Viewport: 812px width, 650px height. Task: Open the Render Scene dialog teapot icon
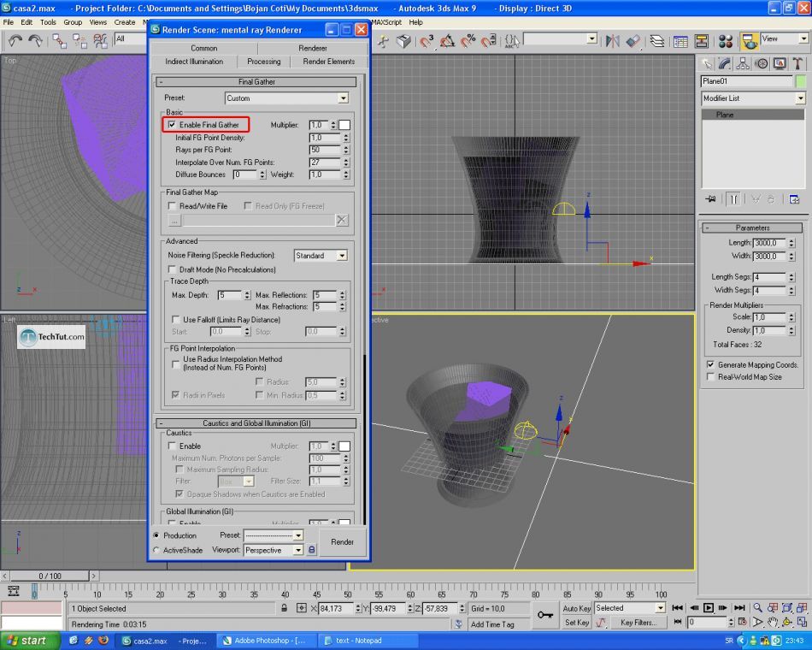749,41
